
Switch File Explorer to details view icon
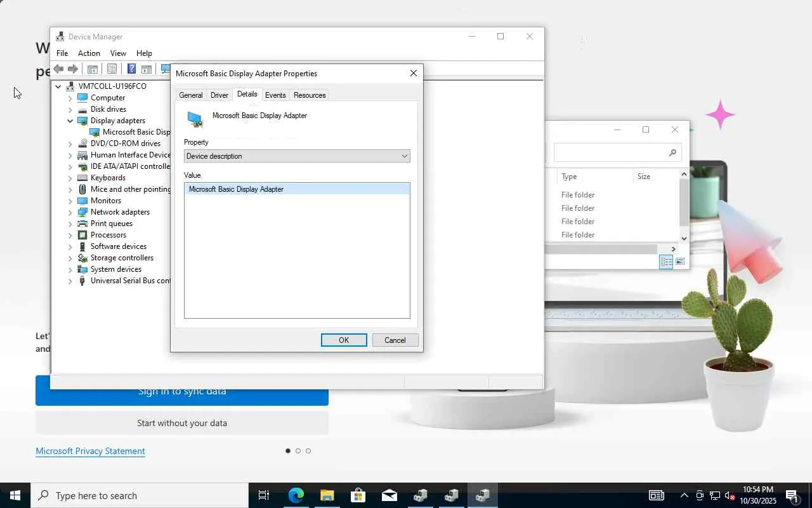click(x=666, y=262)
